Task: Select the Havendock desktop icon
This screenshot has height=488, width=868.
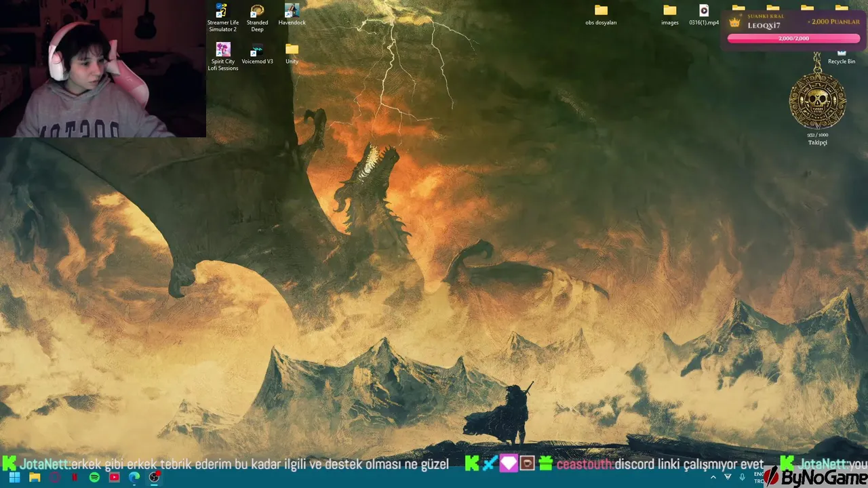Action: point(292,15)
